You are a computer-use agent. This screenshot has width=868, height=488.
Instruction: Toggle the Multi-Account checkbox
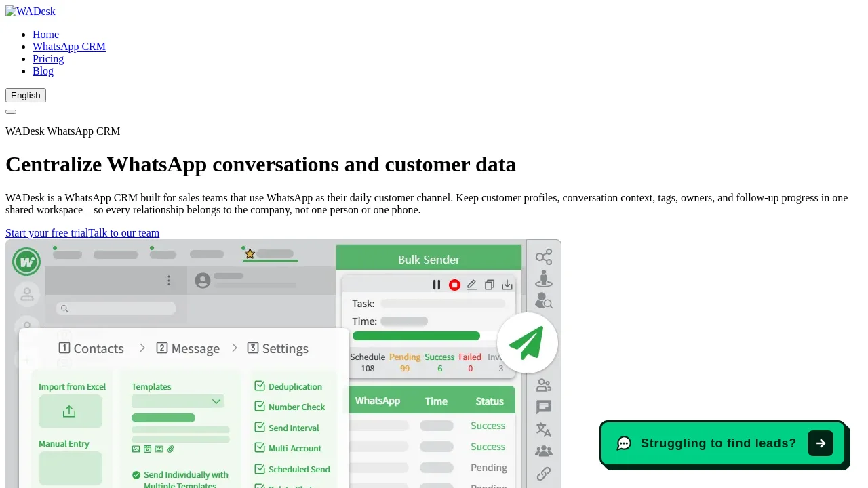coord(260,447)
